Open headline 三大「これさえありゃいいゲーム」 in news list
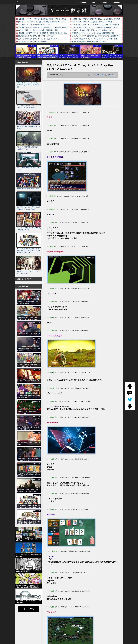138x644 pixels. [39, 39]
